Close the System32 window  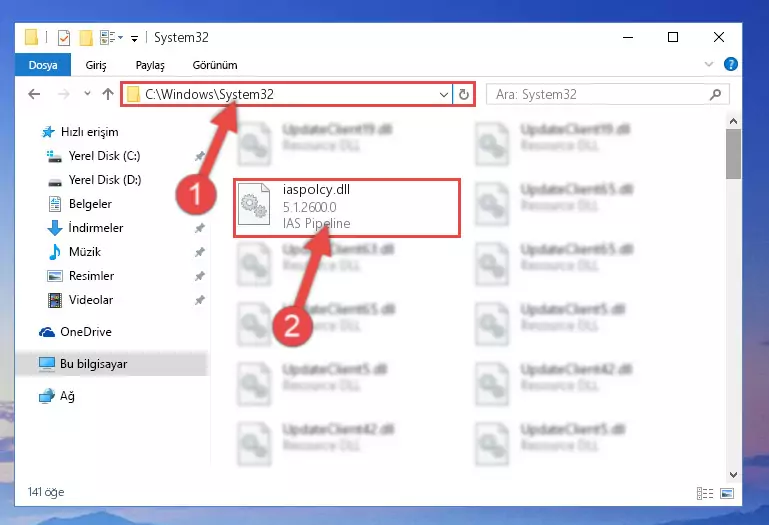(718, 37)
